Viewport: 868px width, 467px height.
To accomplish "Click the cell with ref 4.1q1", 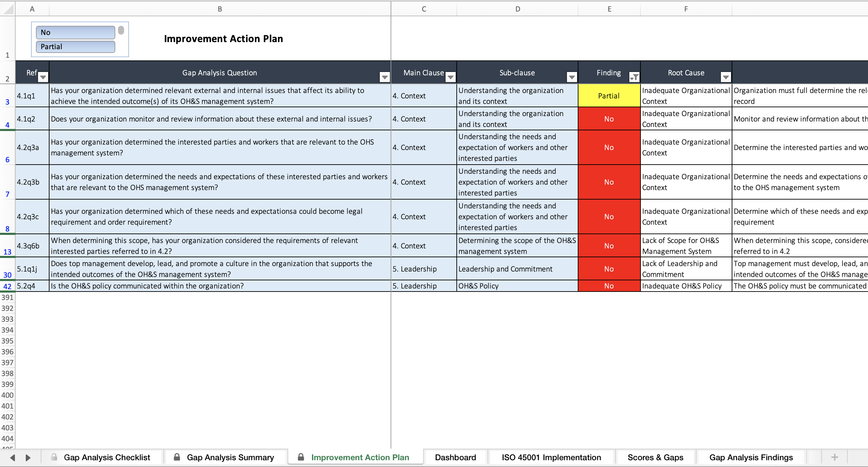I will [32, 96].
